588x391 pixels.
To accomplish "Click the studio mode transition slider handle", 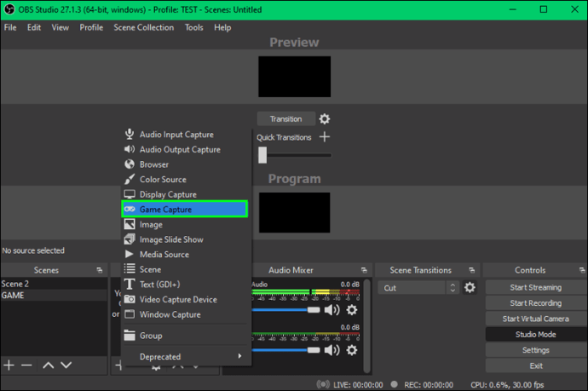I will point(262,155).
